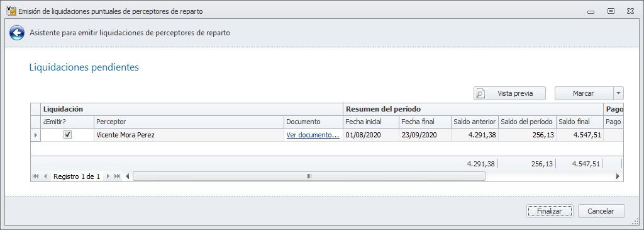Click Finalizar to finish the wizard
Image resolution: width=644 pixels, height=230 pixels.
pyautogui.click(x=549, y=211)
